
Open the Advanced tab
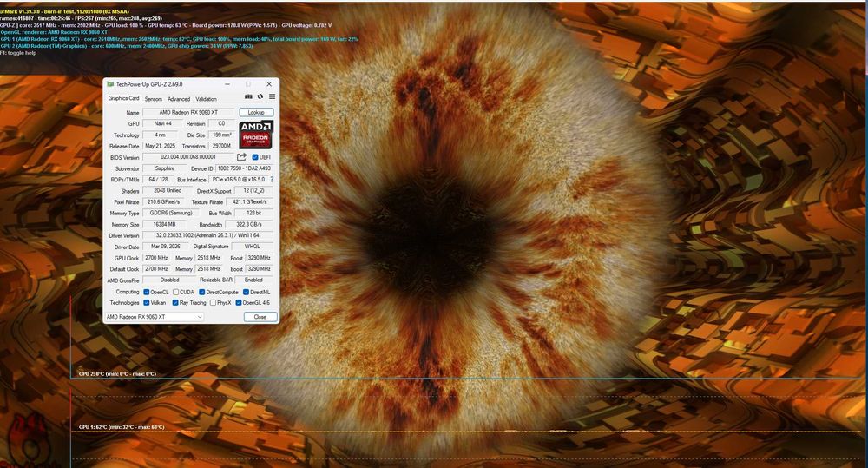click(179, 99)
